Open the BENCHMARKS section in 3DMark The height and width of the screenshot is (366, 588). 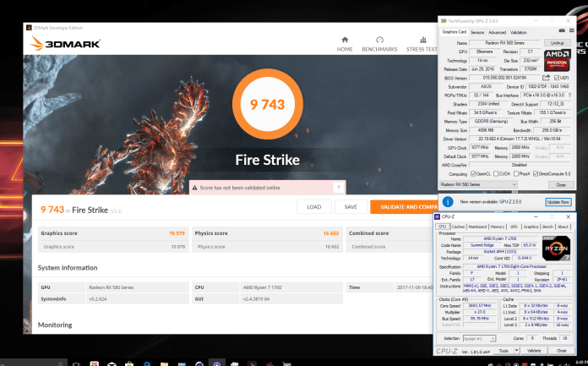click(379, 44)
